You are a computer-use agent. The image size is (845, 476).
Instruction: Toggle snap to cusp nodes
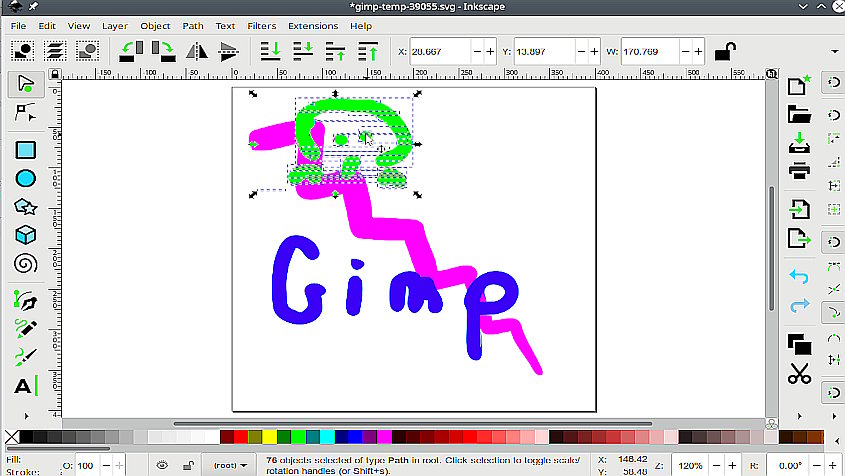[833, 313]
